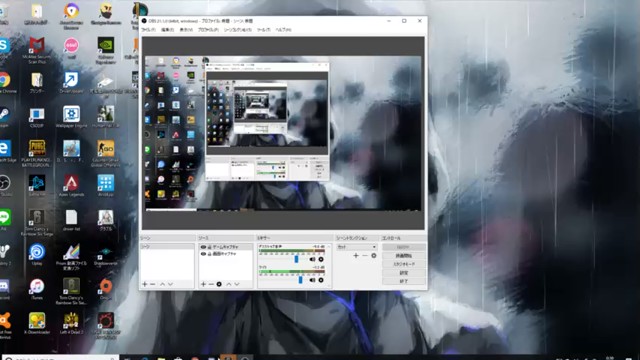The width and height of the screenshot is (640, 360).
Task: Open the マイク mixer settings gear
Action: [x=321, y=280]
